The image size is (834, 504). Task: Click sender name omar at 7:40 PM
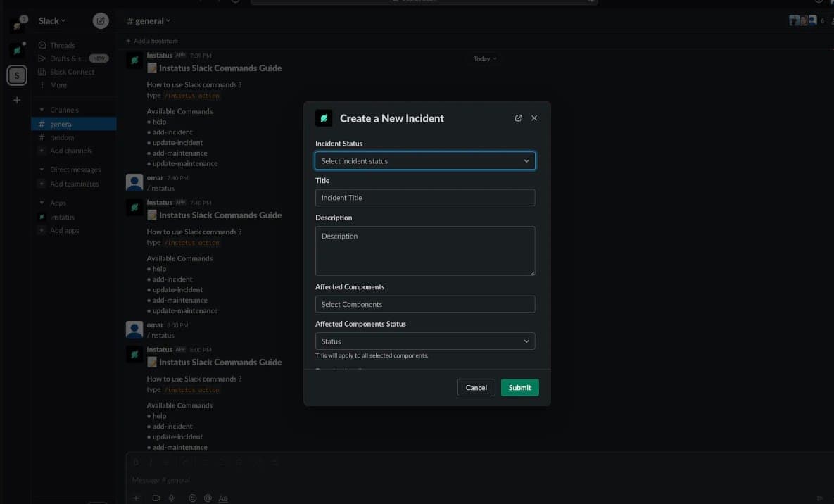155,178
